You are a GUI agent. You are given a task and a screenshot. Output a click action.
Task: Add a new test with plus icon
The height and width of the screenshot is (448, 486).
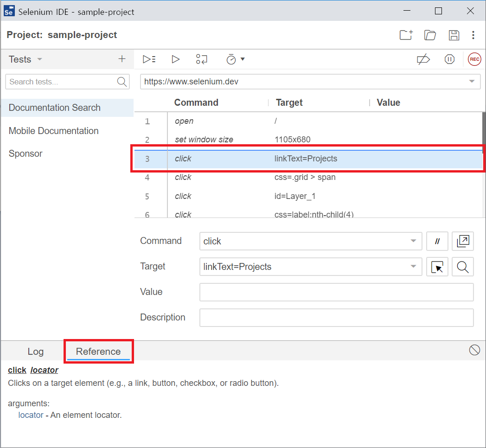click(122, 59)
